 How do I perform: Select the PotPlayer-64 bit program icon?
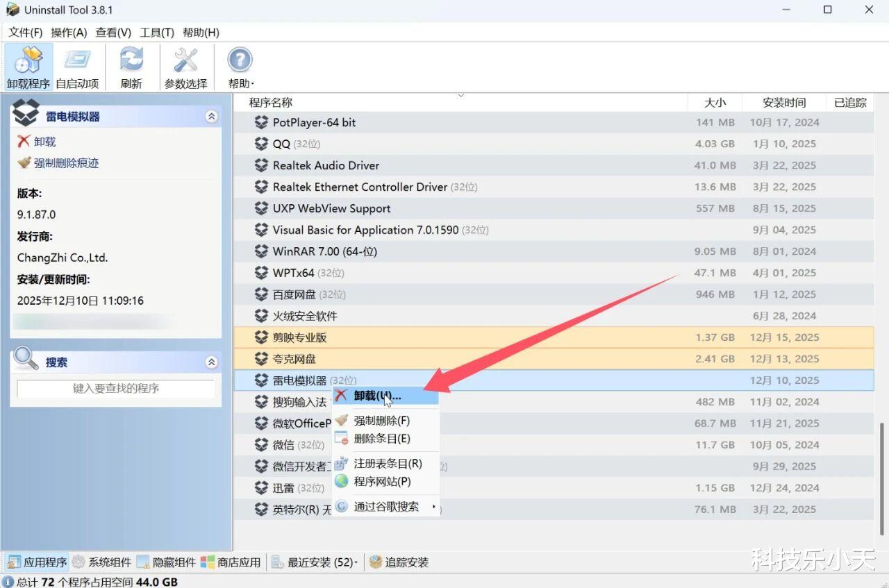261,122
